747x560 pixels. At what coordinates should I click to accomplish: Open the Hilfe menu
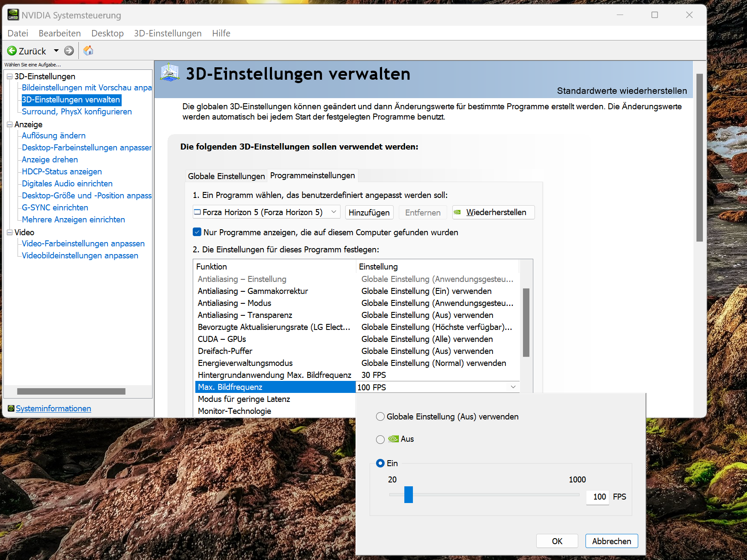[x=221, y=33]
